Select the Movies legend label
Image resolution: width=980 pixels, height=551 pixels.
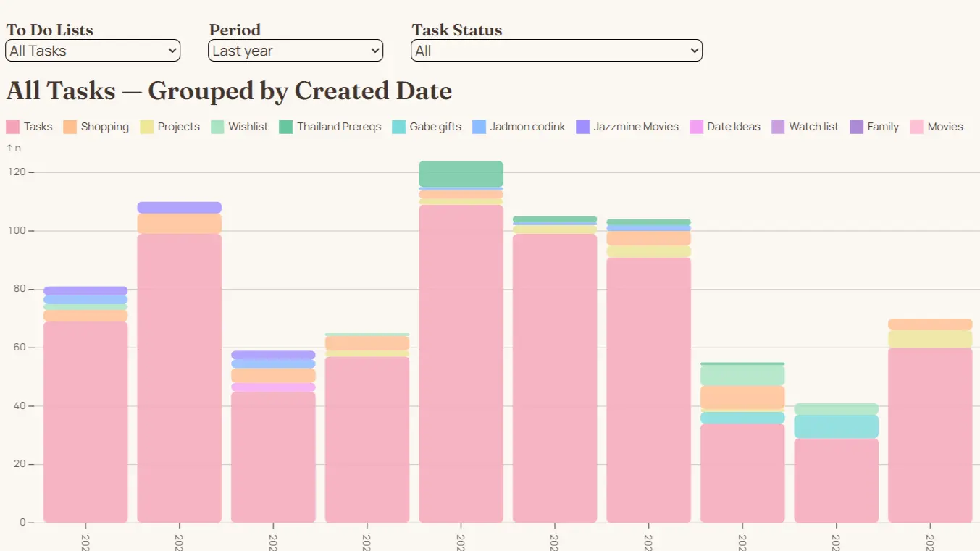point(945,127)
